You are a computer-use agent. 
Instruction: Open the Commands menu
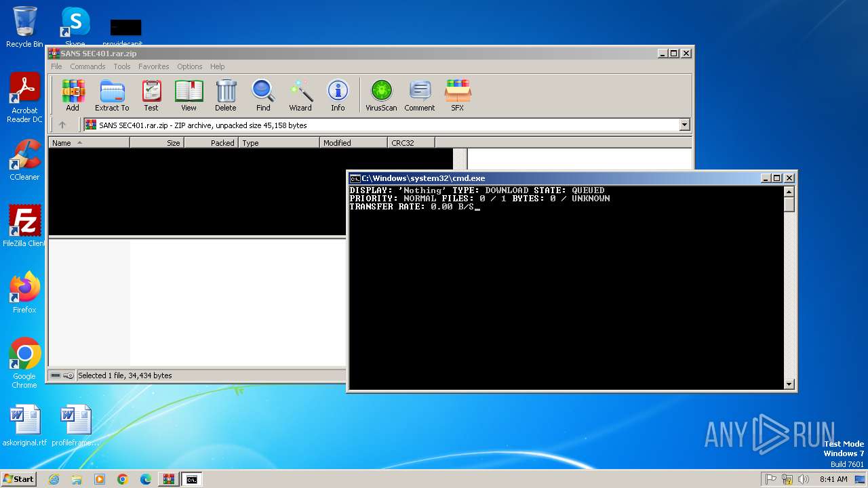point(87,66)
